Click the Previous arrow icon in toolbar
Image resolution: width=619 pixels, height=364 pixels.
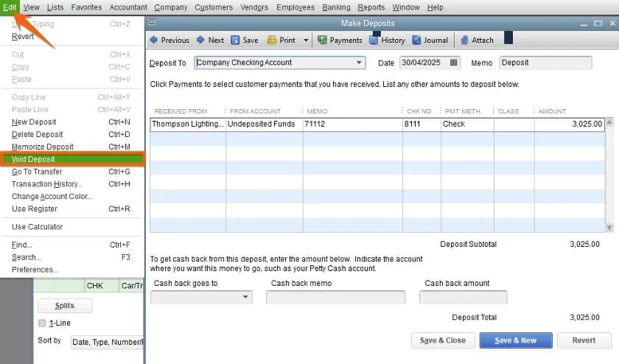pos(153,40)
